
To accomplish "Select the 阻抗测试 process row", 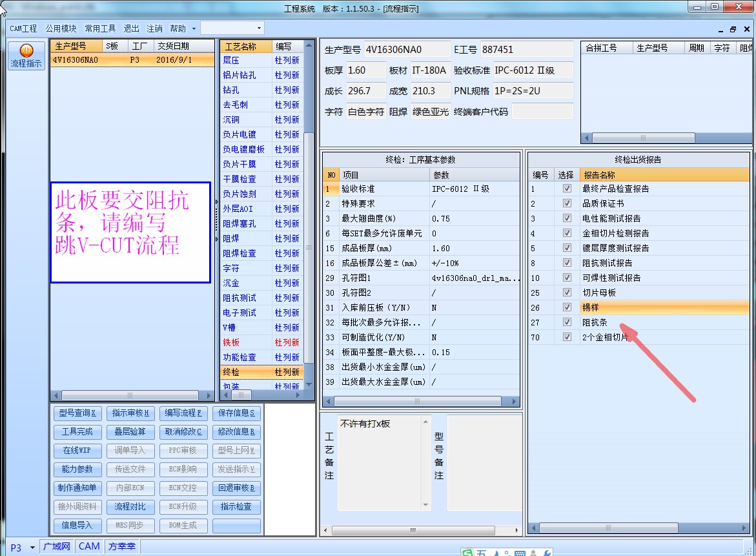I will point(262,298).
